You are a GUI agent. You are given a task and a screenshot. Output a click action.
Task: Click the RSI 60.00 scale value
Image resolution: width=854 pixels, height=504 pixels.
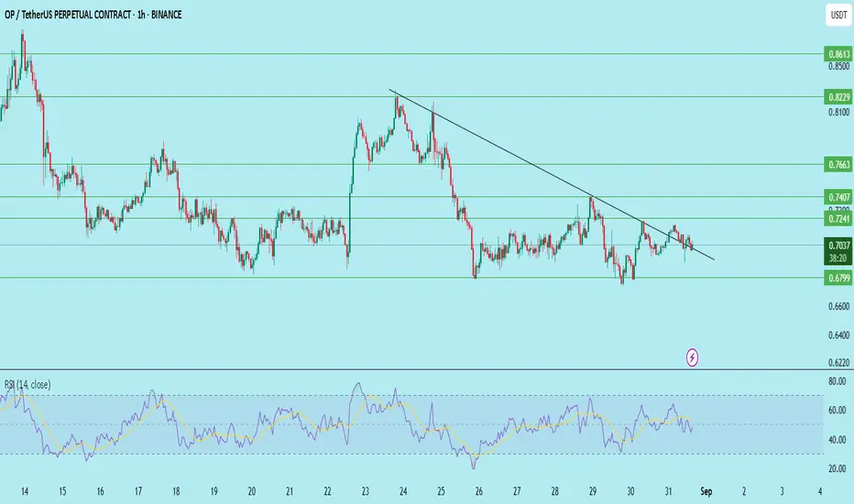tap(838, 411)
